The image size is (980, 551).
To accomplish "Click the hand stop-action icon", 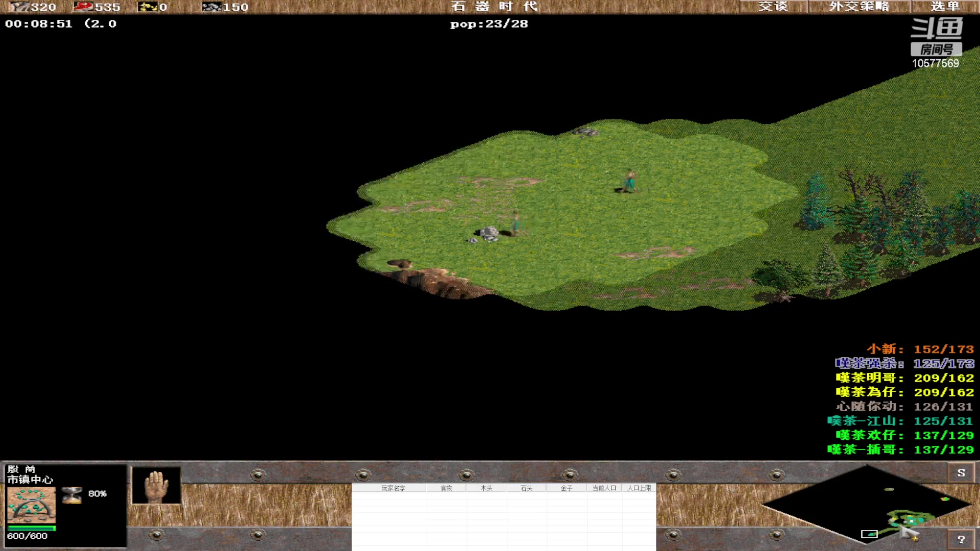I will tap(156, 486).
